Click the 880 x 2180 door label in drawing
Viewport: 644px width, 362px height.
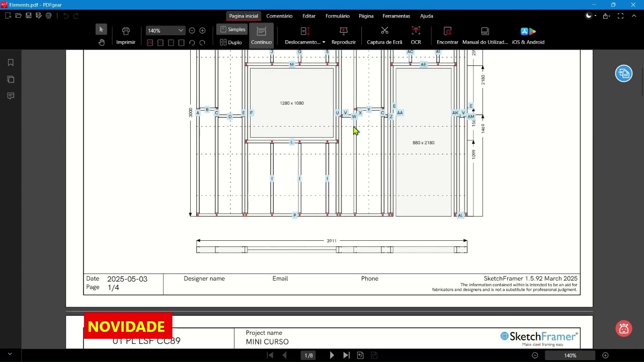pyautogui.click(x=424, y=143)
